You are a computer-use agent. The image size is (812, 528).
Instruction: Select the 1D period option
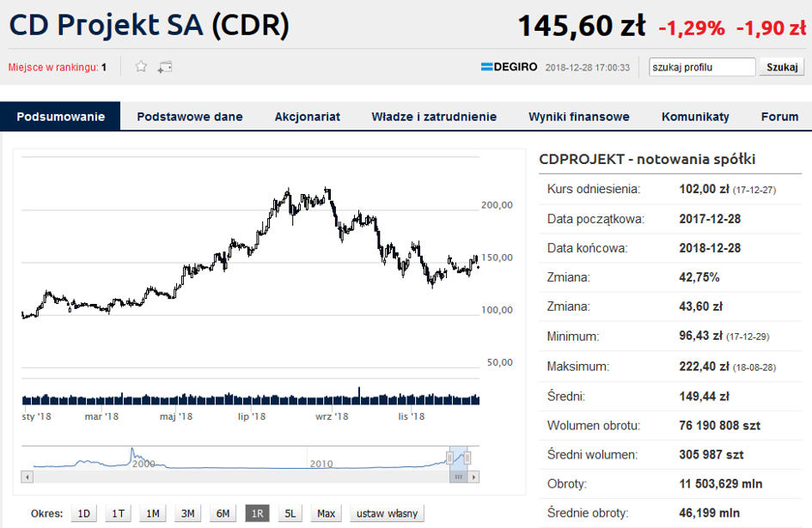pyautogui.click(x=84, y=513)
